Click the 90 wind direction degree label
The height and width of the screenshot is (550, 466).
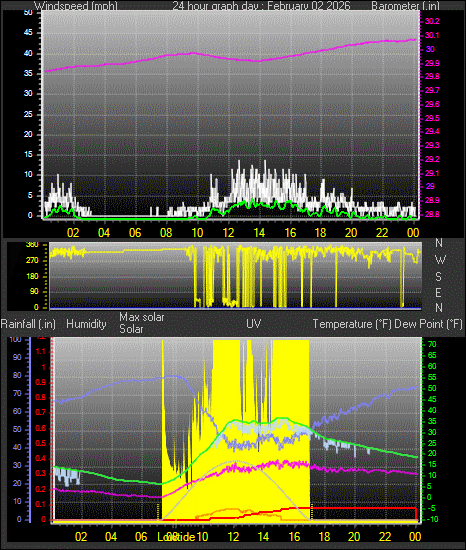coord(34,292)
